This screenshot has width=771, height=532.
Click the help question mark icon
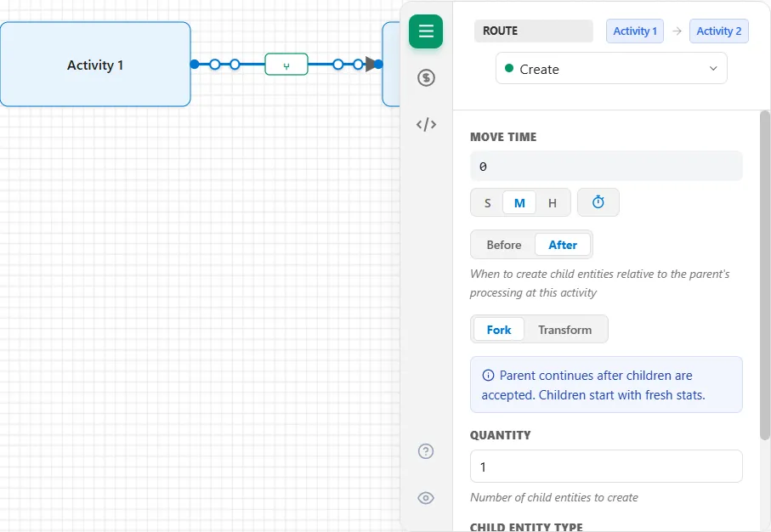[x=426, y=451]
